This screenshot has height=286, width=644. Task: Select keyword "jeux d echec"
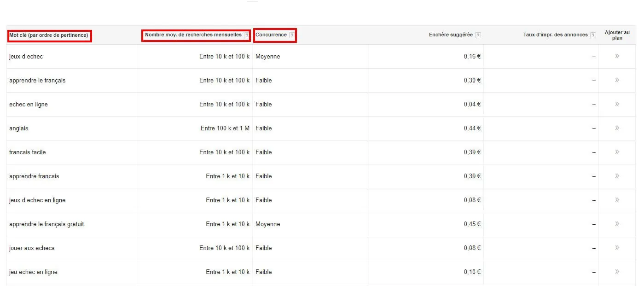point(26,57)
